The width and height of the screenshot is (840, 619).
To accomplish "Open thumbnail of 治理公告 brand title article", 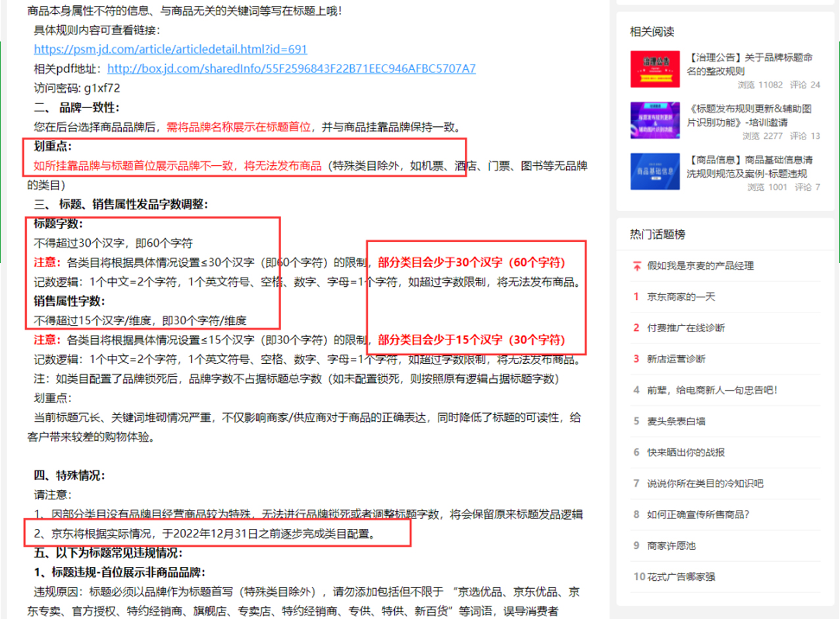I will click(x=654, y=69).
